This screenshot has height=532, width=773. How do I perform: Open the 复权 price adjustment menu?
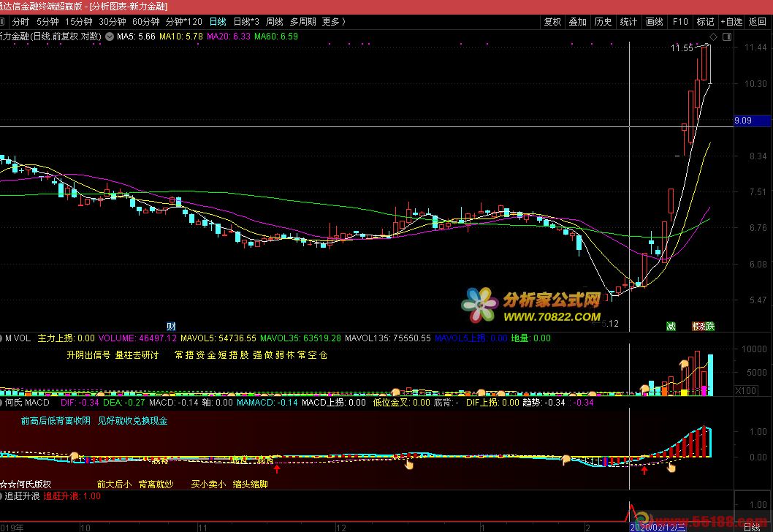[552, 22]
